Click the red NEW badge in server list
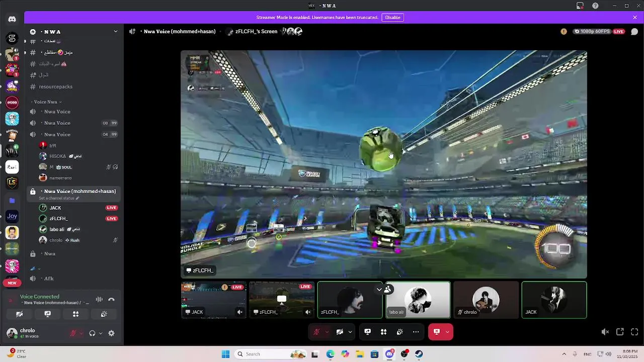This screenshot has width=644, height=362. click(12, 283)
